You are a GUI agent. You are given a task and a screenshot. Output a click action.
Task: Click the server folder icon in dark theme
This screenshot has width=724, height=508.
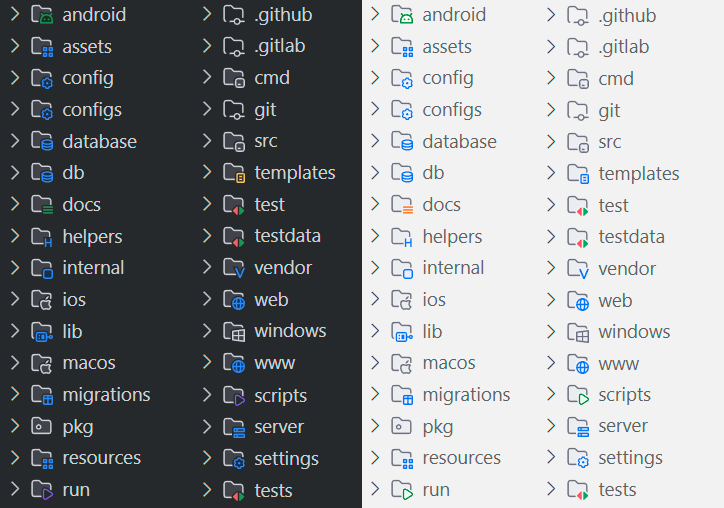coord(234,427)
